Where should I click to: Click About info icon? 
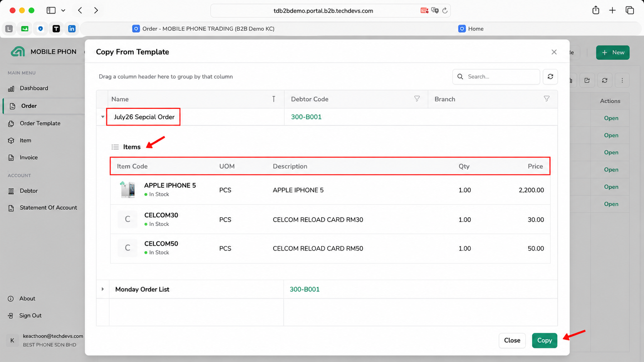click(11, 299)
